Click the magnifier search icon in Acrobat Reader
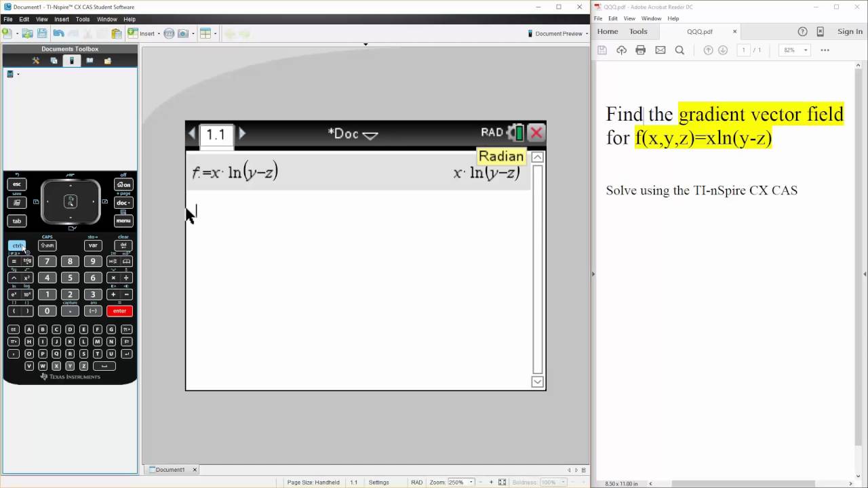The image size is (868, 488). coord(679,50)
